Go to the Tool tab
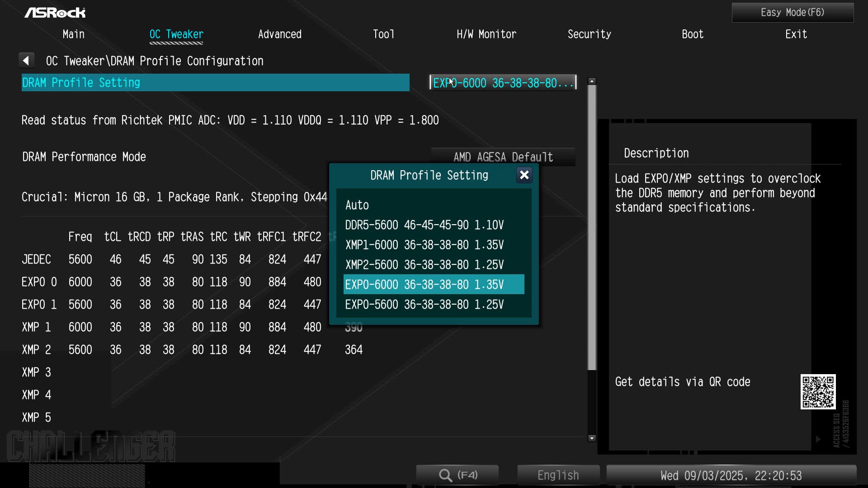Viewport: 868px width, 488px height. tap(383, 34)
